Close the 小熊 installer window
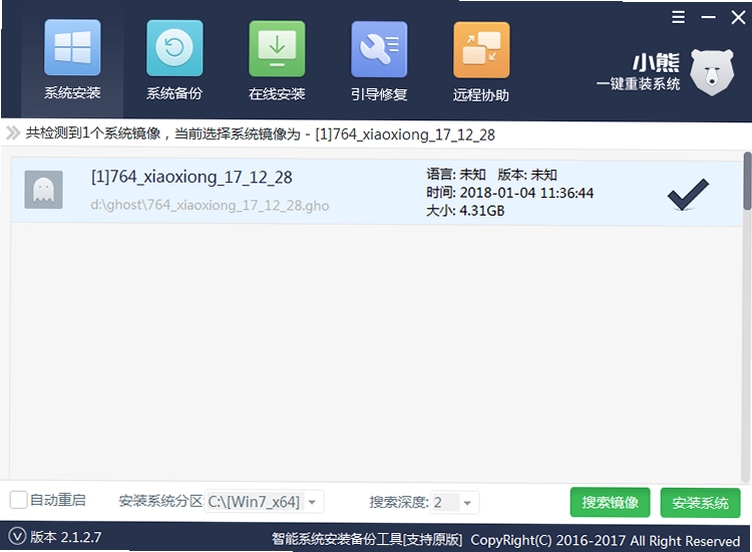The height and width of the screenshot is (552, 752). point(738,18)
